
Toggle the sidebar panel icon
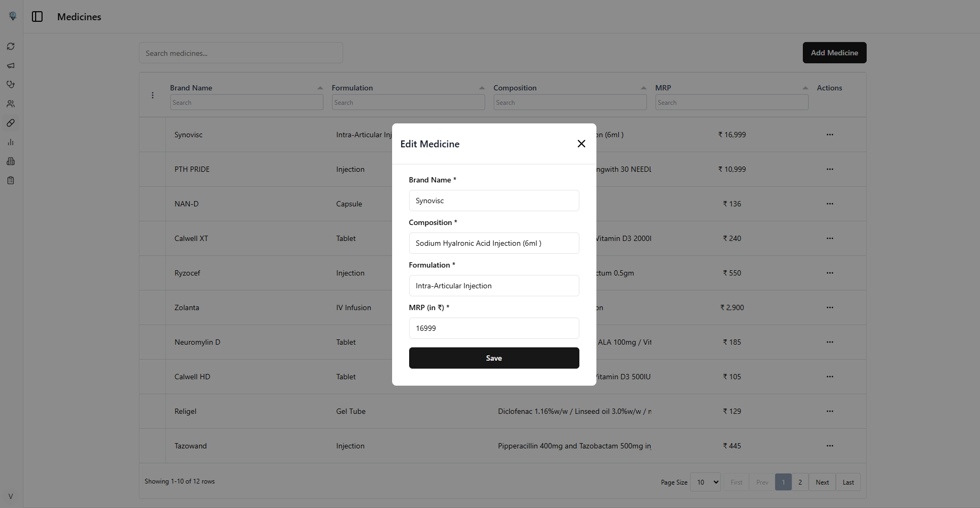(37, 16)
